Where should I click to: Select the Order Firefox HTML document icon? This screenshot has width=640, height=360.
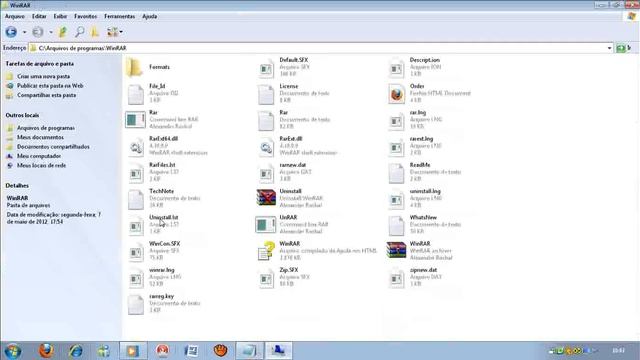click(396, 94)
